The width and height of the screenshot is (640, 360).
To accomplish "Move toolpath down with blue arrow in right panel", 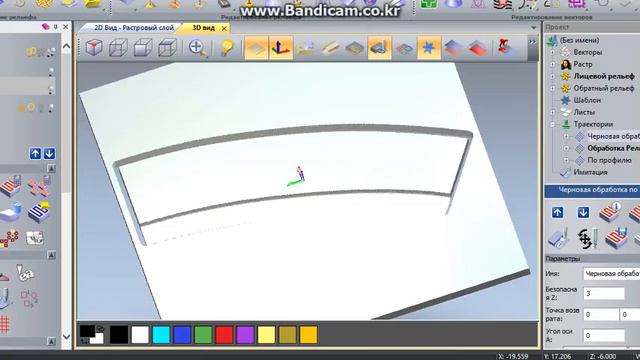I will [583, 212].
